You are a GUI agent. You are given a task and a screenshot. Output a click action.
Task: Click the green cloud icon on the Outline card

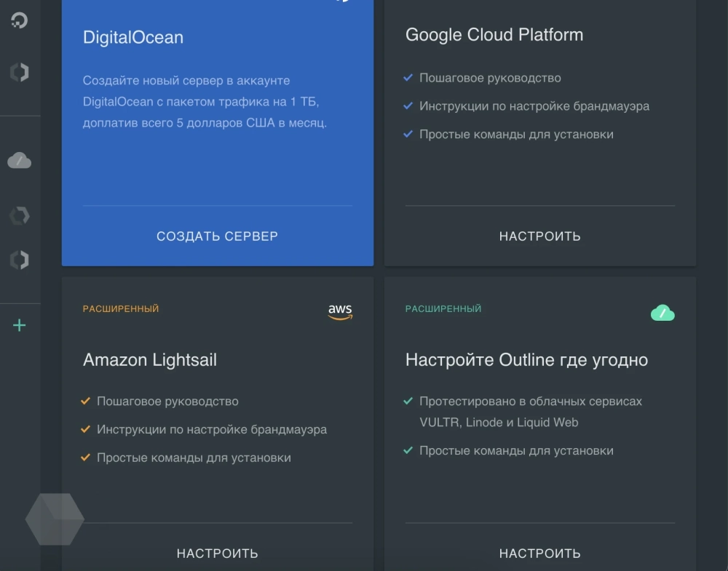(662, 313)
